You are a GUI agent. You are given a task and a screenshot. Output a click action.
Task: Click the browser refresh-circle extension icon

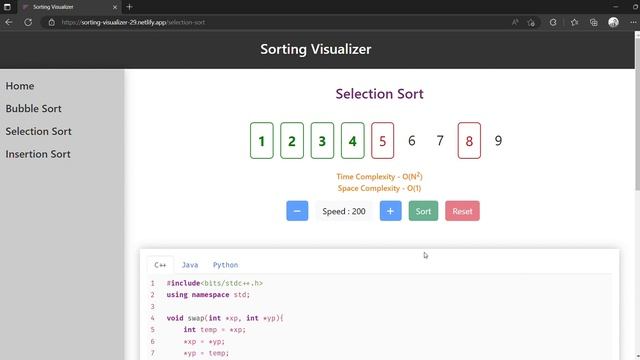coord(553,22)
